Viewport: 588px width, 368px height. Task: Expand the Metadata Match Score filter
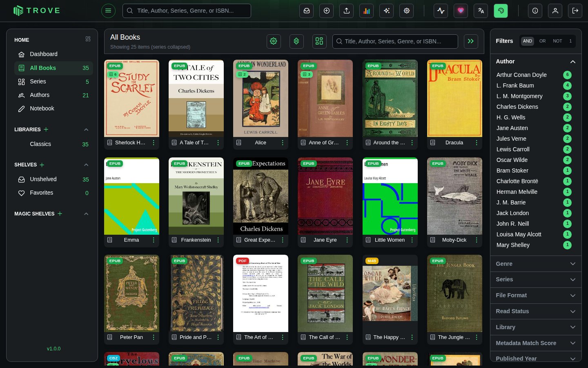536,343
